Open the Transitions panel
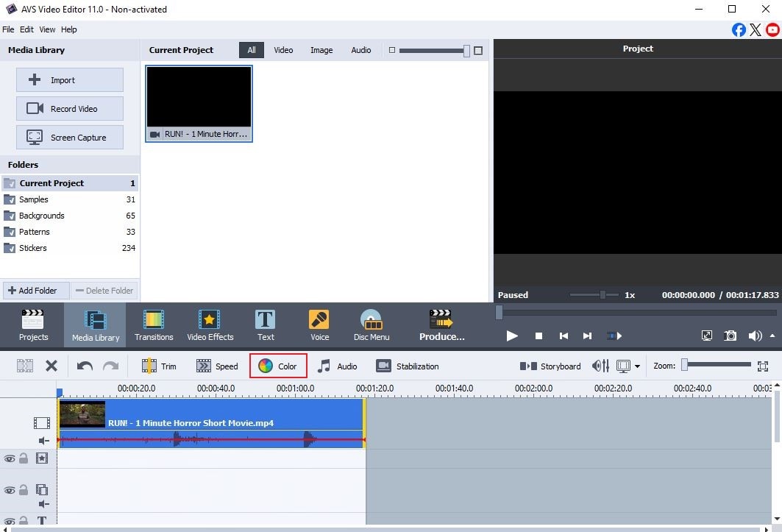Image resolution: width=782 pixels, height=532 pixels. pos(154,325)
